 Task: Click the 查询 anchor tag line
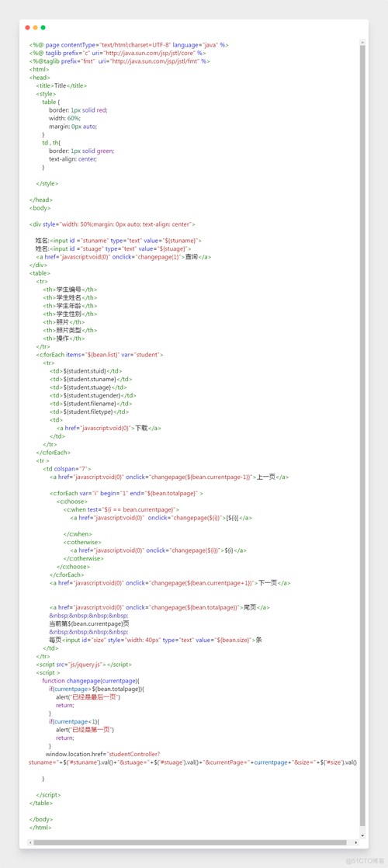click(x=123, y=257)
